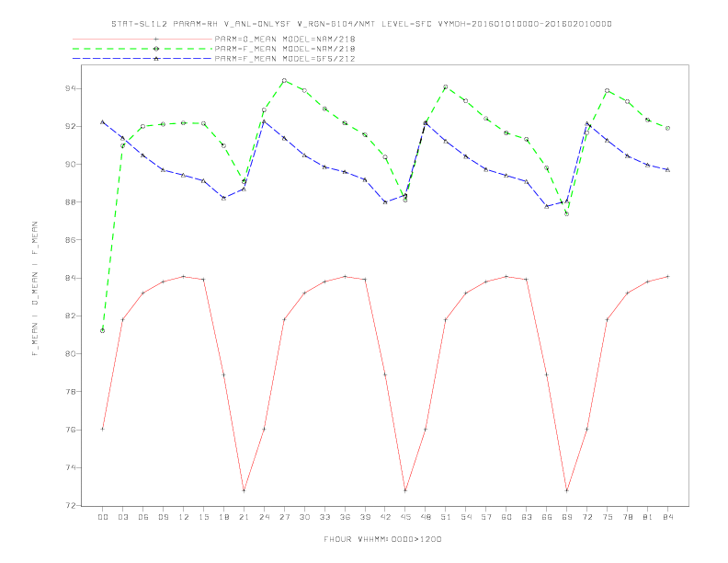Image resolution: width=728 pixels, height=563 pixels.
Task: Click x-axis tick label 06
Action: coord(143,517)
